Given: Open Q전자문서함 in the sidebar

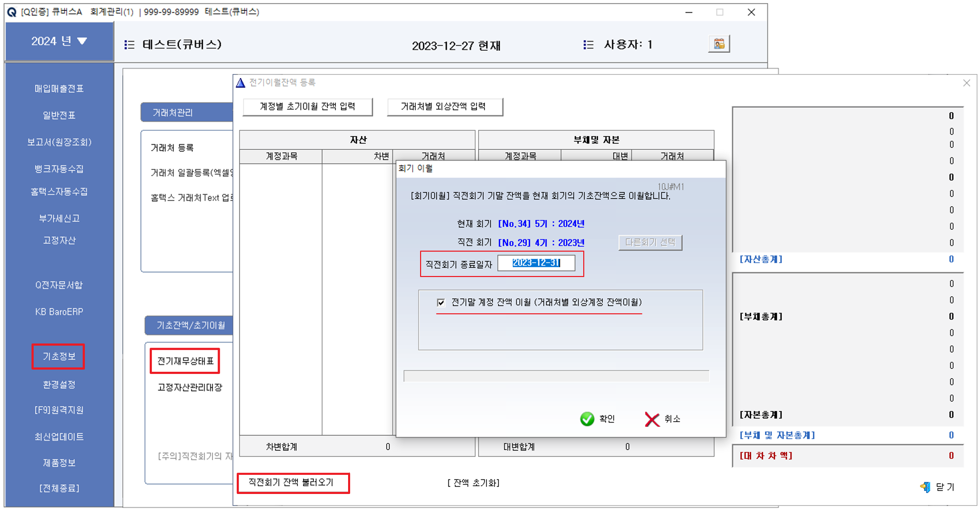Looking at the screenshot, I should coord(59,285).
